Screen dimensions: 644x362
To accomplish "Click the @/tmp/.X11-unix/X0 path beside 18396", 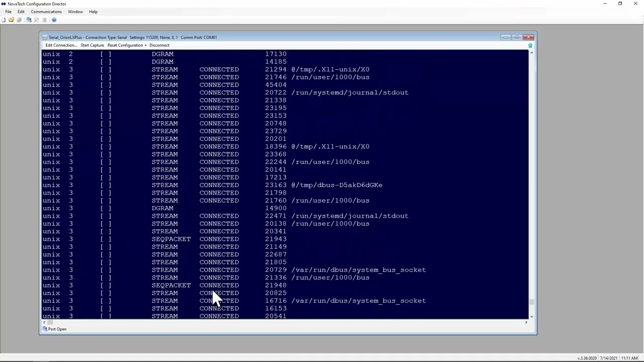I will click(x=331, y=147).
